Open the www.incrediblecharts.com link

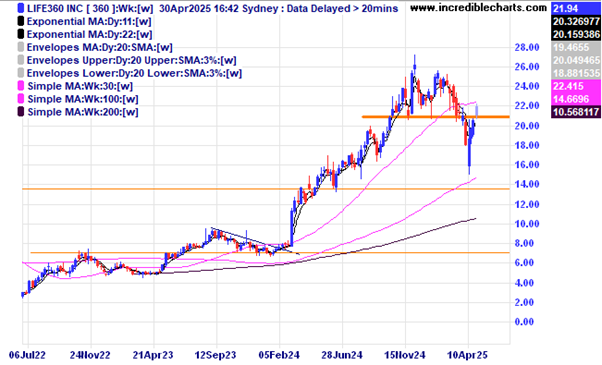tap(478, 8)
